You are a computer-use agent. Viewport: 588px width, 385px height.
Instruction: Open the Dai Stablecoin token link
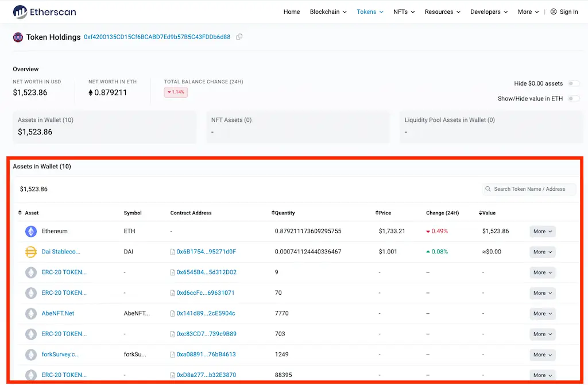(x=61, y=252)
